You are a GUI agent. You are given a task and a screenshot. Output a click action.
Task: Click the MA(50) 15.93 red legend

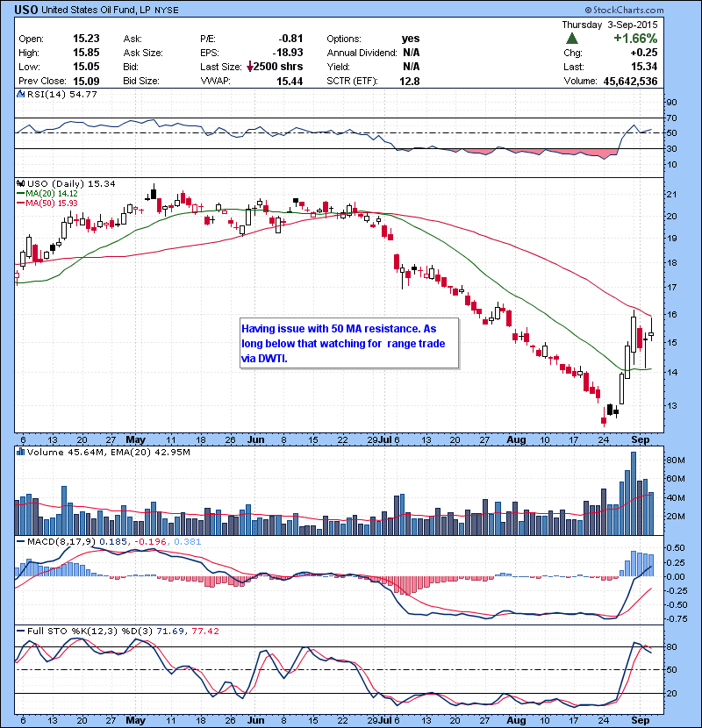(x=47, y=203)
